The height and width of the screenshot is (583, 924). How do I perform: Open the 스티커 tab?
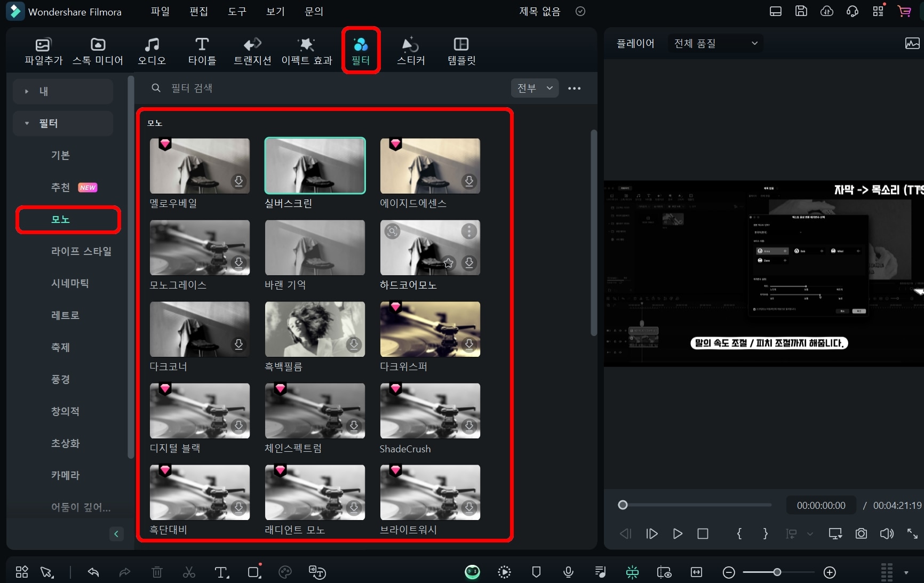[x=411, y=51]
